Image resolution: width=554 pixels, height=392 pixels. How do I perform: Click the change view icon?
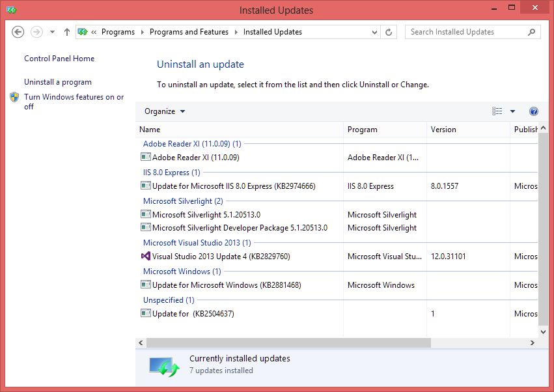tap(497, 111)
